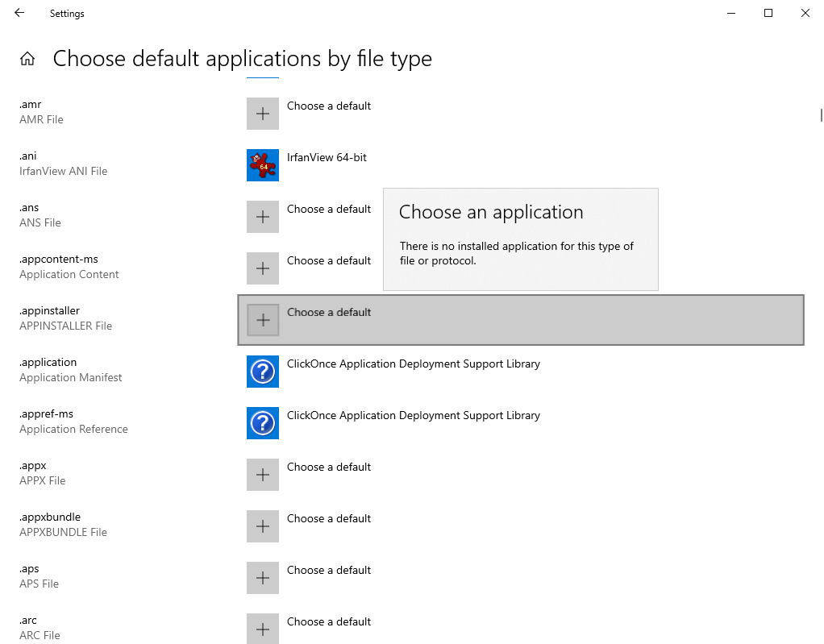The width and height of the screenshot is (824, 644).
Task: Click the .ans extension text
Action: [29, 207]
